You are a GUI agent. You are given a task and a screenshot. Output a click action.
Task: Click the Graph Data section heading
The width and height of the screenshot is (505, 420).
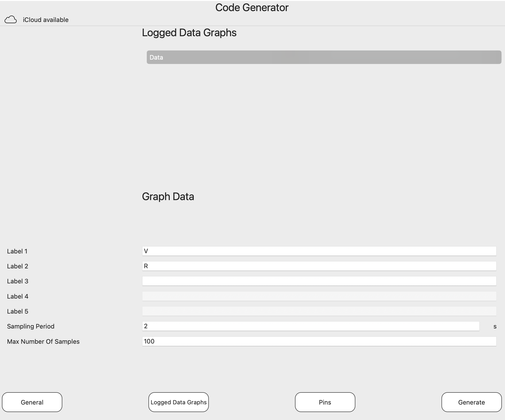point(168,196)
